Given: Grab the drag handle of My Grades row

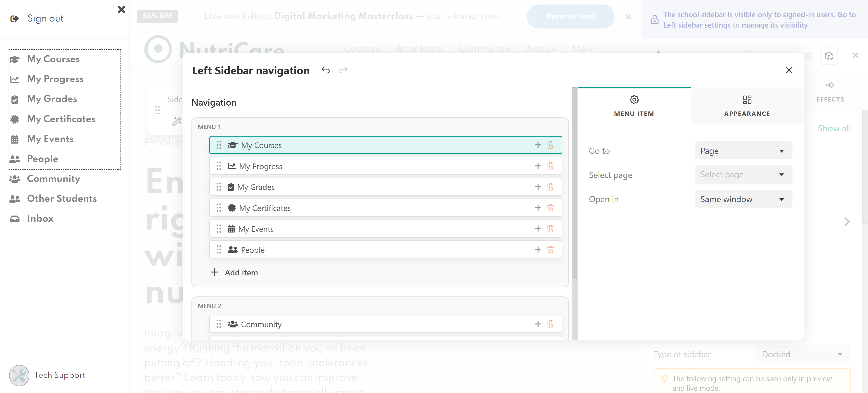Looking at the screenshot, I should point(219,187).
